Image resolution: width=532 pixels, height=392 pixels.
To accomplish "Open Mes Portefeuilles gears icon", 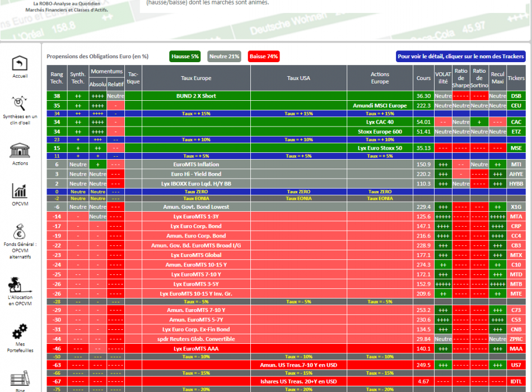I will tap(20, 332).
